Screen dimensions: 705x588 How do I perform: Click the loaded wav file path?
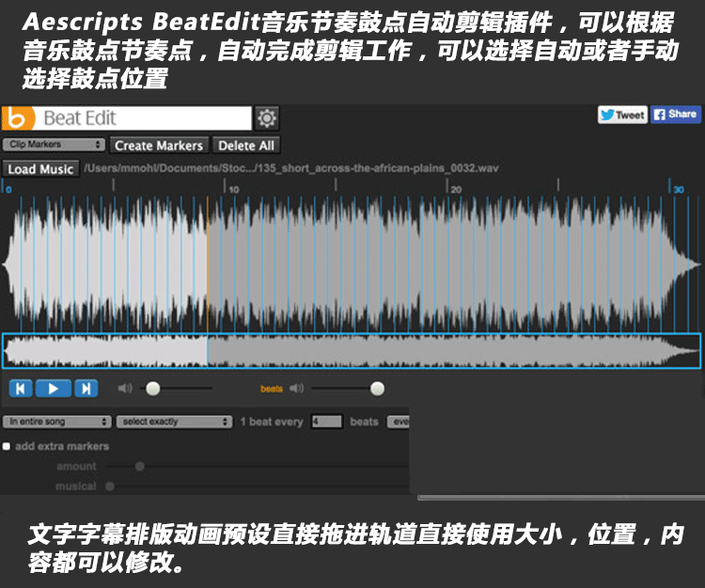290,168
